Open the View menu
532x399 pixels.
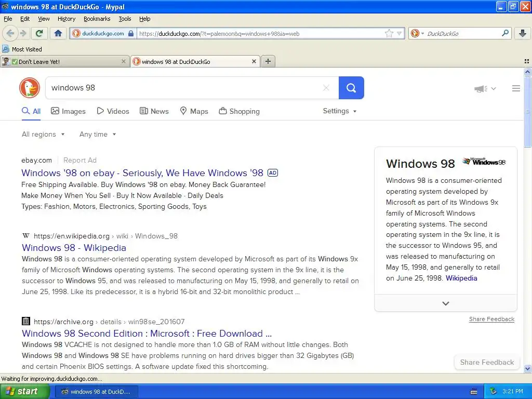[x=44, y=19]
